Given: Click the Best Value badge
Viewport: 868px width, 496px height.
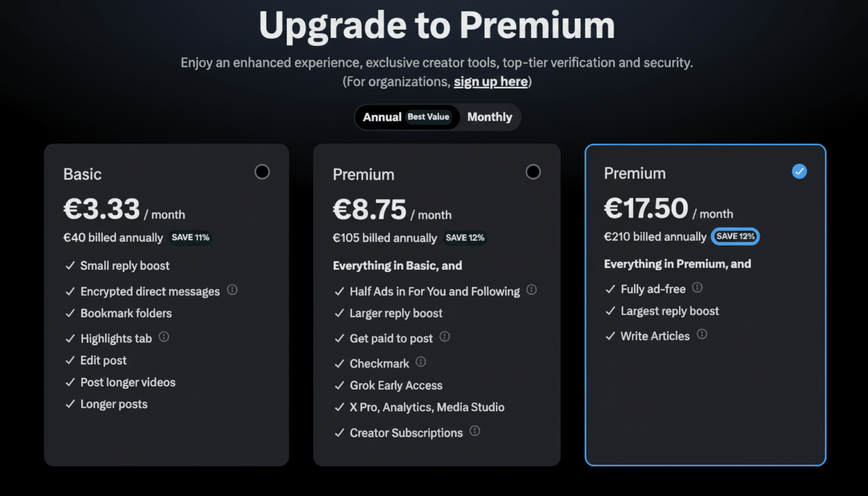Looking at the screenshot, I should [x=428, y=117].
